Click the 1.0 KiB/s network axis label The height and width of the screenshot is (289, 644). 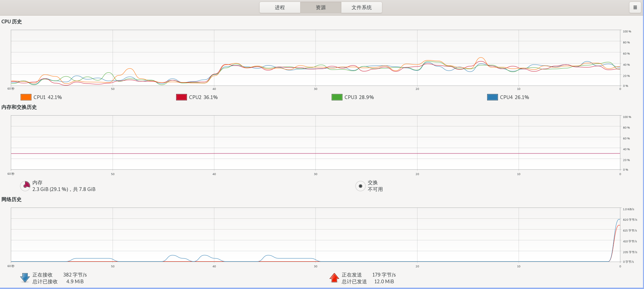pos(628,209)
